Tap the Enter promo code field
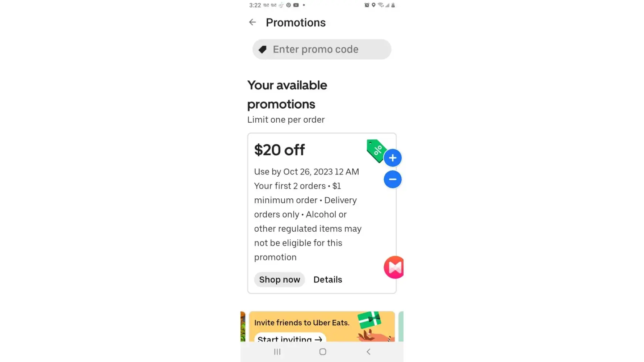This screenshot has height=362, width=644. (322, 49)
